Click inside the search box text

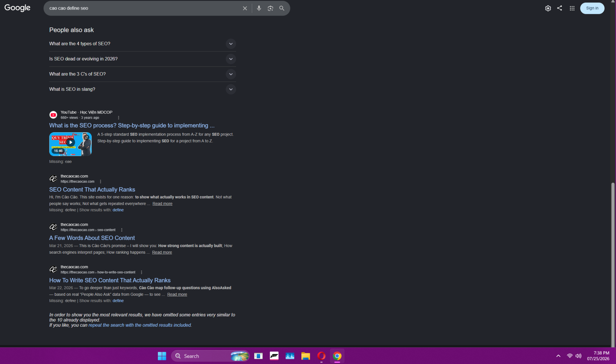point(69,8)
